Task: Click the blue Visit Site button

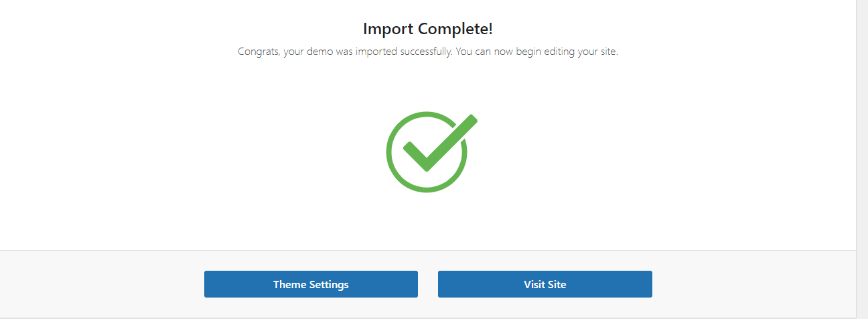Action: click(545, 284)
